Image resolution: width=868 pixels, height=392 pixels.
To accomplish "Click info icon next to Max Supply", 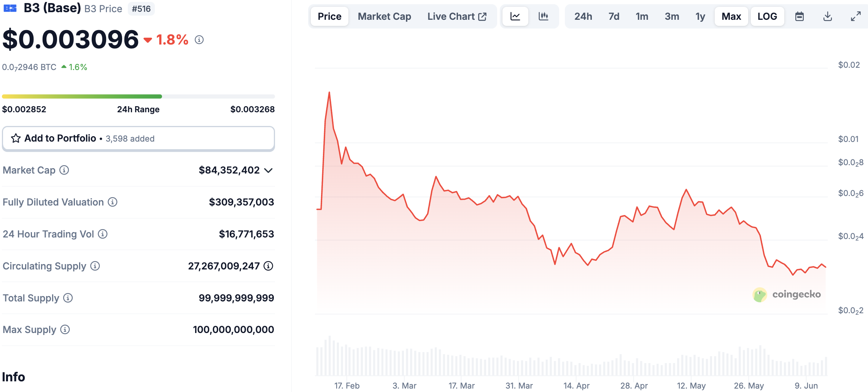I will [x=65, y=330].
